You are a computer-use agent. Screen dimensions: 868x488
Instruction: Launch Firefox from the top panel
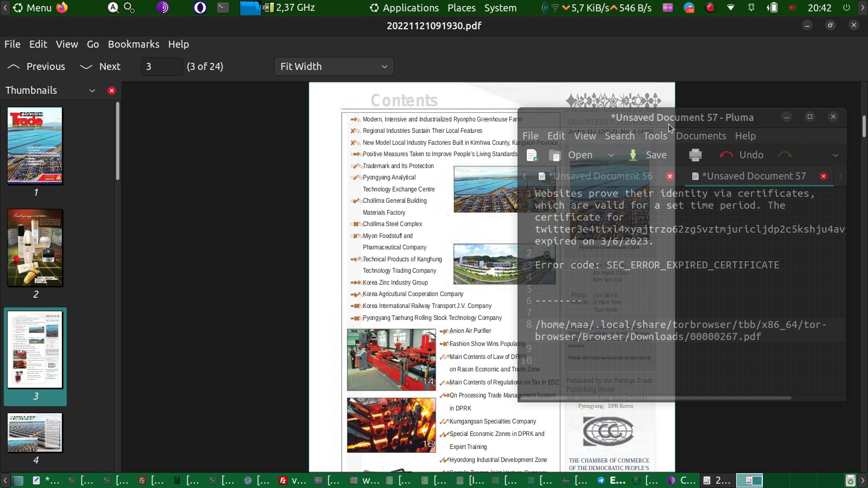tap(62, 8)
